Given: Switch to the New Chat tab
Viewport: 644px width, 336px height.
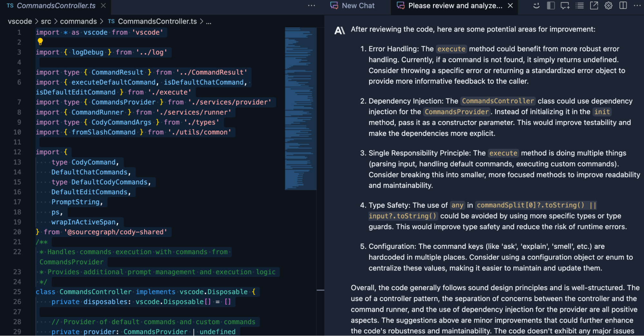Looking at the screenshot, I should [352, 6].
